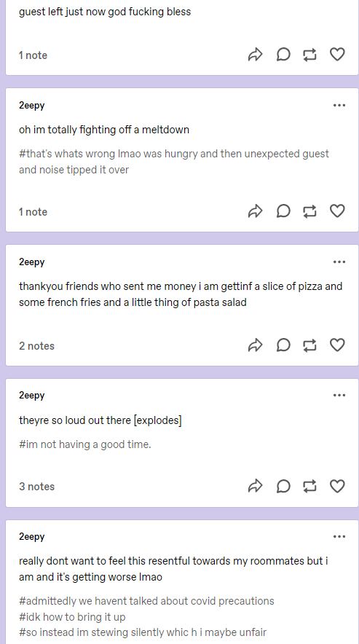The image size is (359, 644).
Task: Open three-dot menu on pizza post
Action: [x=339, y=262]
